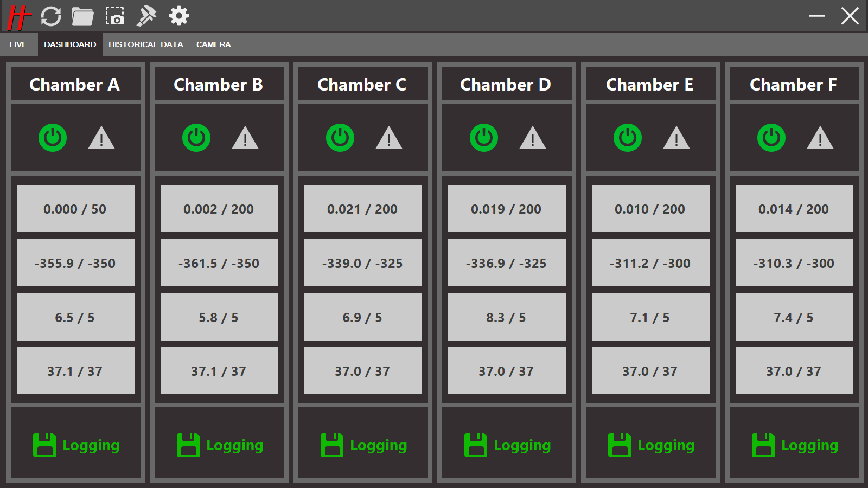Click Chamber E's -311.2 / -300 reading

(650, 263)
